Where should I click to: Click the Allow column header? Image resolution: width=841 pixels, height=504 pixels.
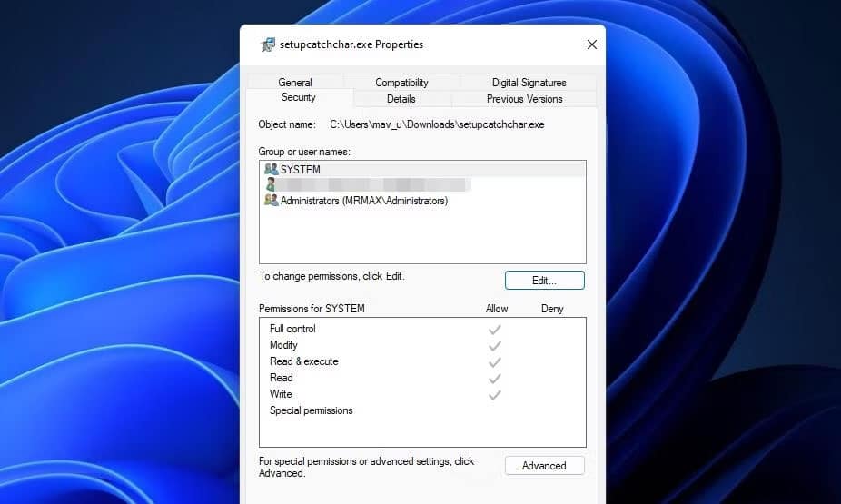click(497, 309)
